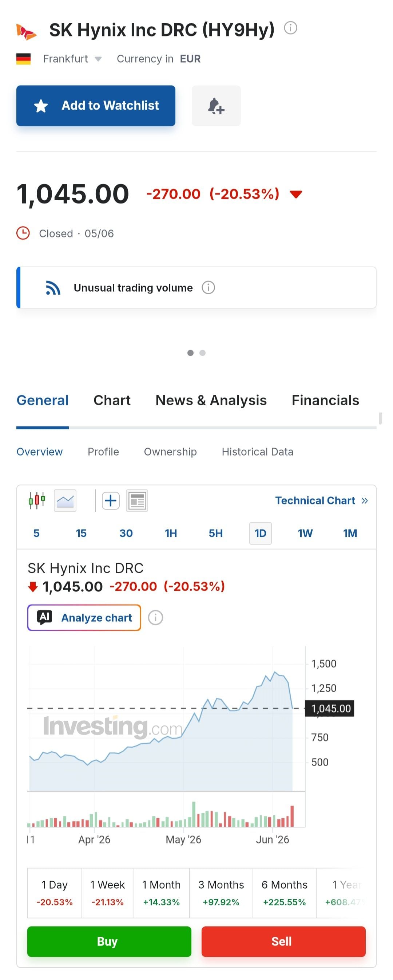Select 1 Week performance period
Viewport: 393px width, 980px height.
(108, 893)
